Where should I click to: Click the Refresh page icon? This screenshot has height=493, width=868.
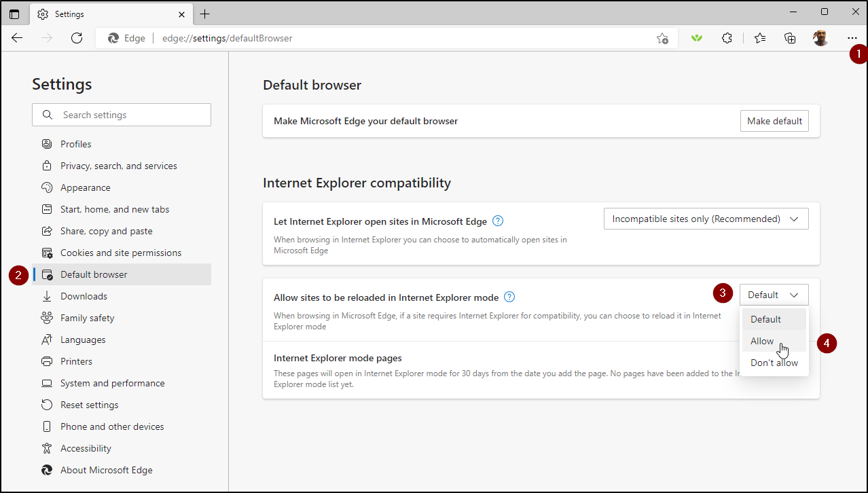[77, 38]
